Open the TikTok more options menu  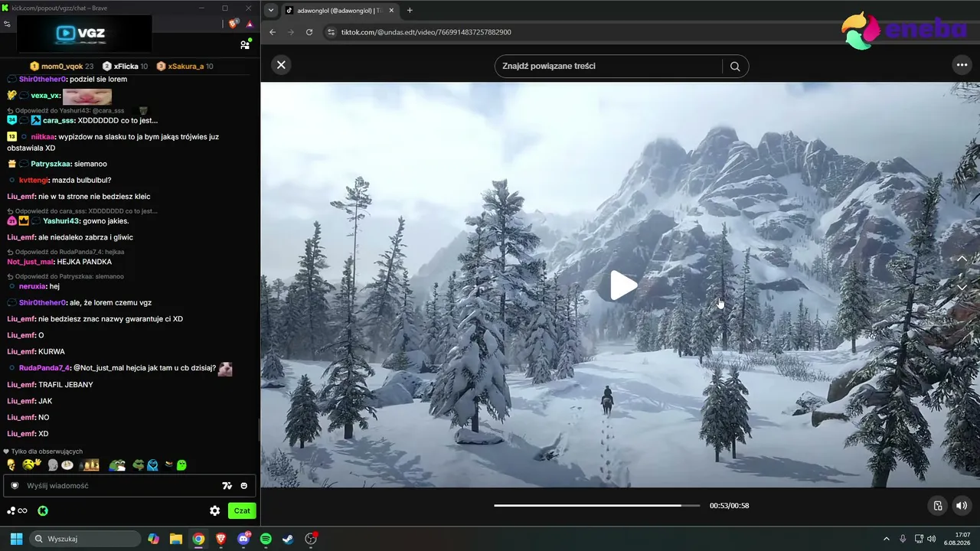(x=962, y=65)
